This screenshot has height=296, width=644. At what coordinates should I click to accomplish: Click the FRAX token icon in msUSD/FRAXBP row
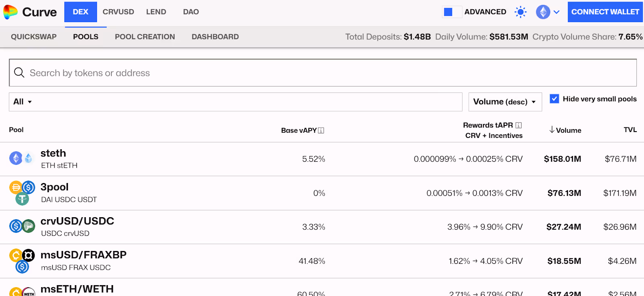click(x=28, y=255)
